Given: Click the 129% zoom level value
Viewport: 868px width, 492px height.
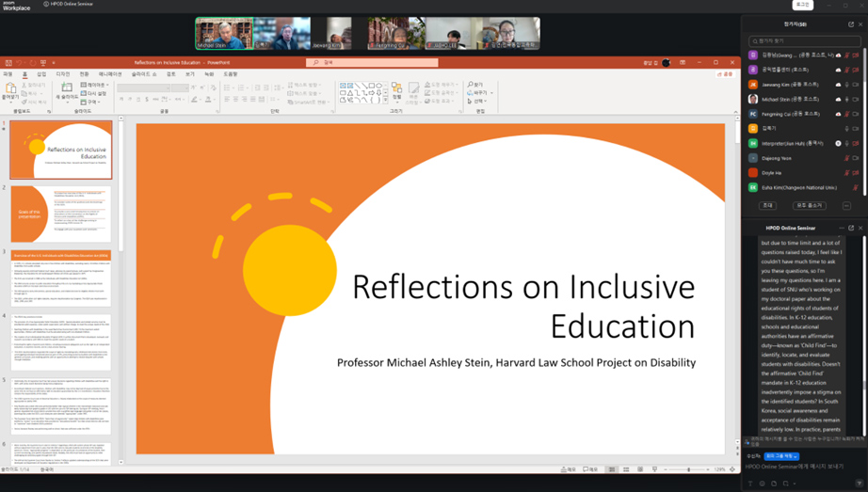Looking at the screenshot, I should point(719,469).
